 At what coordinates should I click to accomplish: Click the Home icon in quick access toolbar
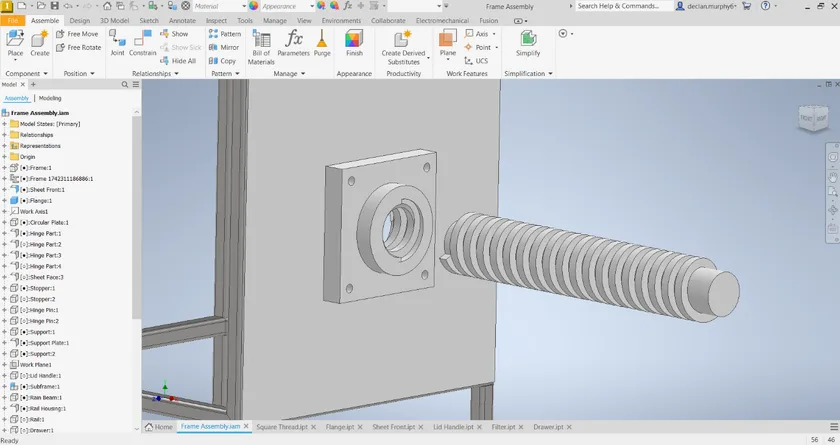[x=107, y=6]
